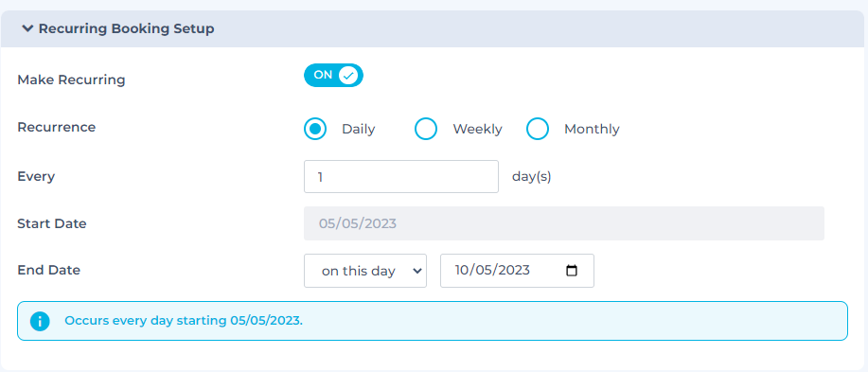Click the blue info icon in the notice

tap(40, 321)
